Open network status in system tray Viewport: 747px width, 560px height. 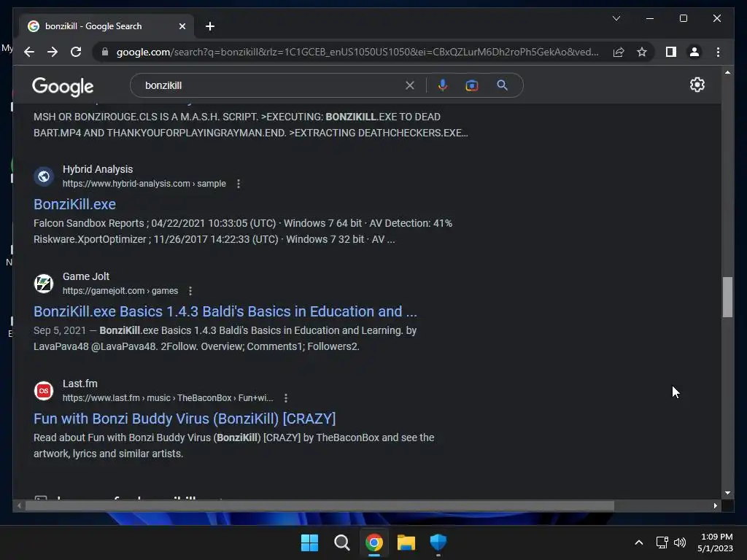coord(662,542)
